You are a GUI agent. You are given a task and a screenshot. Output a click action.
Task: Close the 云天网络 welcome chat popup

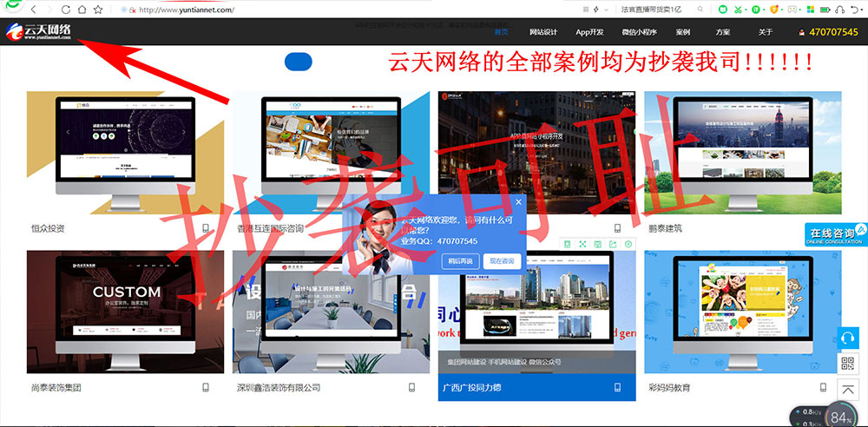click(518, 202)
